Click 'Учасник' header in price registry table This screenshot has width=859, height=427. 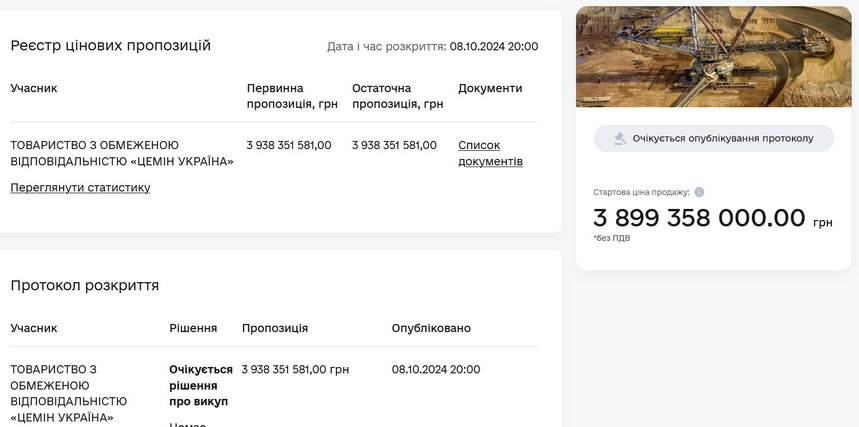point(34,88)
